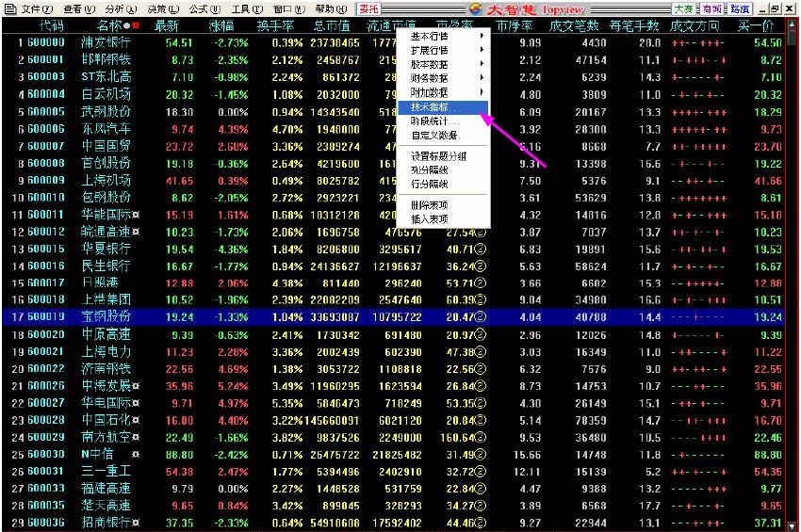The image size is (801, 532).
Task: Select 技术指标... in the context menu
Action: pos(443,107)
